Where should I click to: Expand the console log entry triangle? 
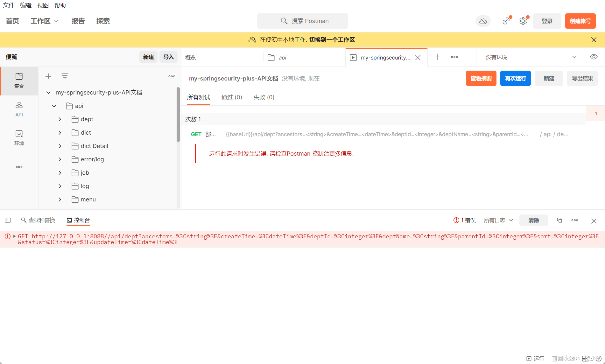(14, 236)
